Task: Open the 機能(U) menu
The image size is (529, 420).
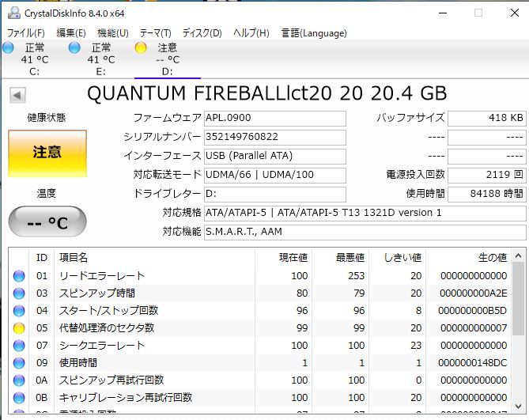Action: pyautogui.click(x=113, y=33)
